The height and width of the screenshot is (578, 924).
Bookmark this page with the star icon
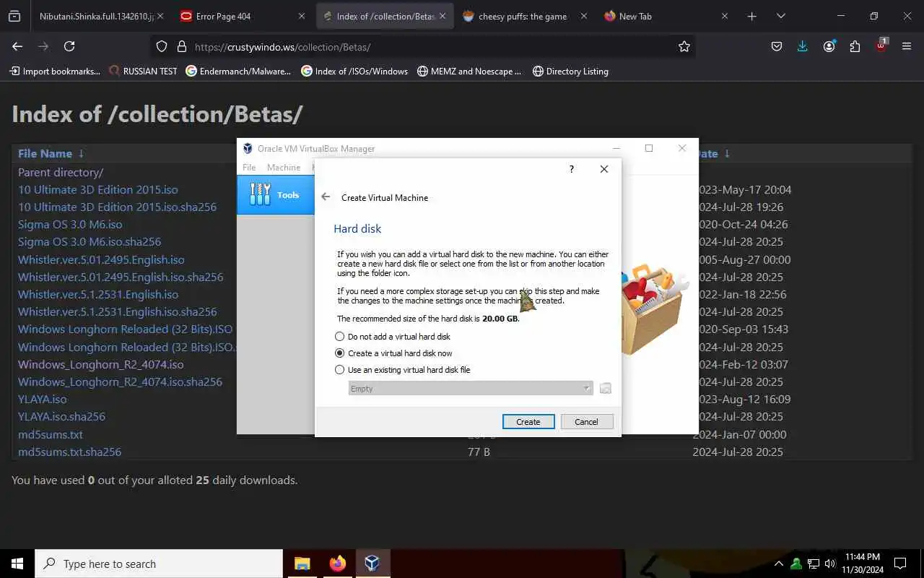[x=684, y=46]
